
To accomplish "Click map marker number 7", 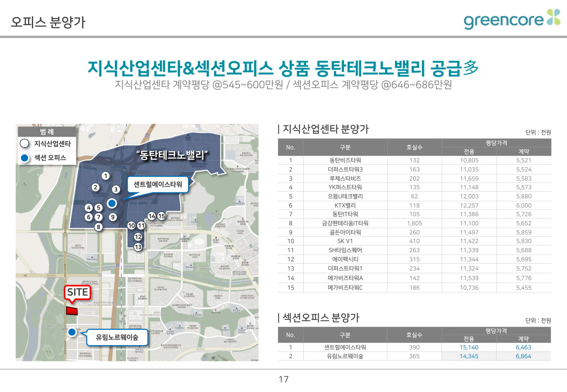I will (99, 217).
